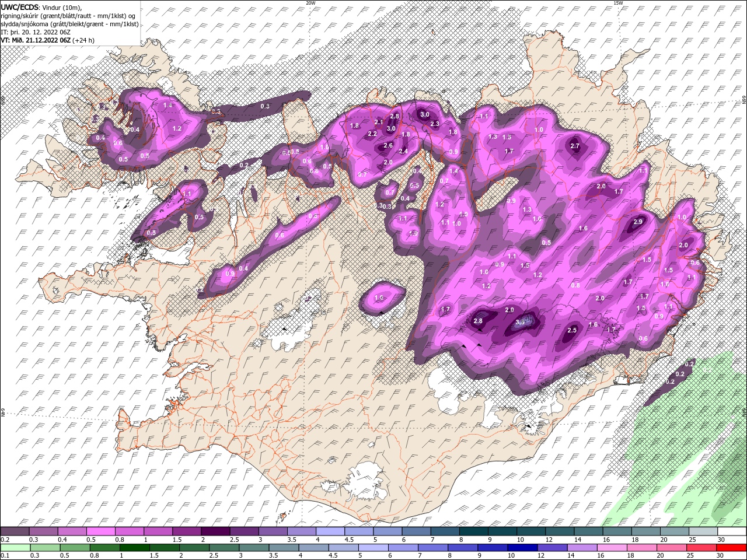The image size is (747, 560).
Task: Click the 2.9 snowfall value in the east
Action: (x=638, y=222)
